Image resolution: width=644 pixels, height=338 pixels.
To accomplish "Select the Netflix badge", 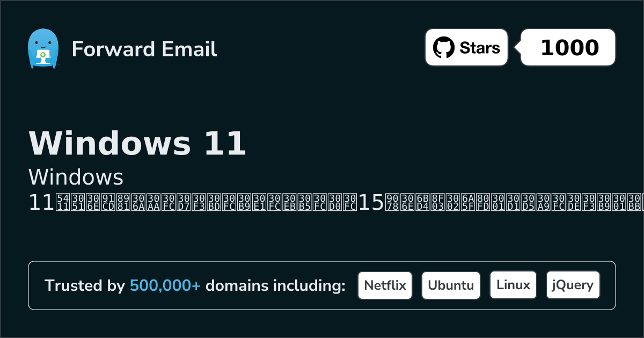I will 385,285.
